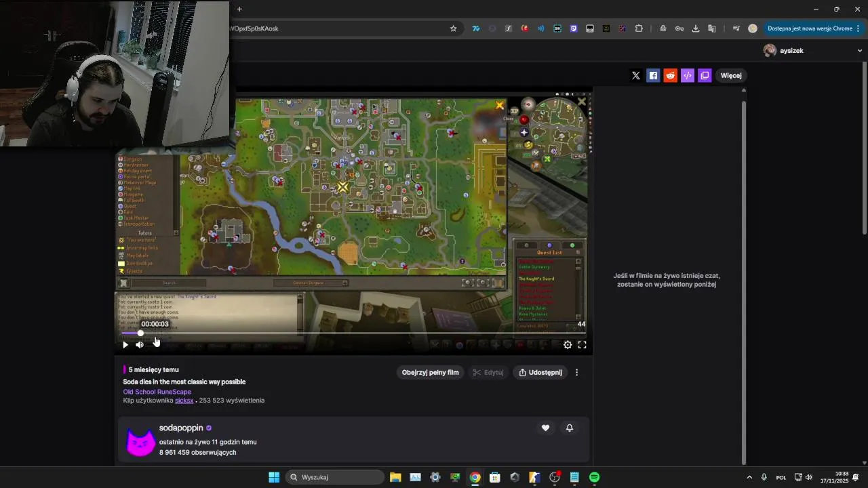The width and height of the screenshot is (868, 488).
Task: Share clip on X
Action: tap(636, 76)
